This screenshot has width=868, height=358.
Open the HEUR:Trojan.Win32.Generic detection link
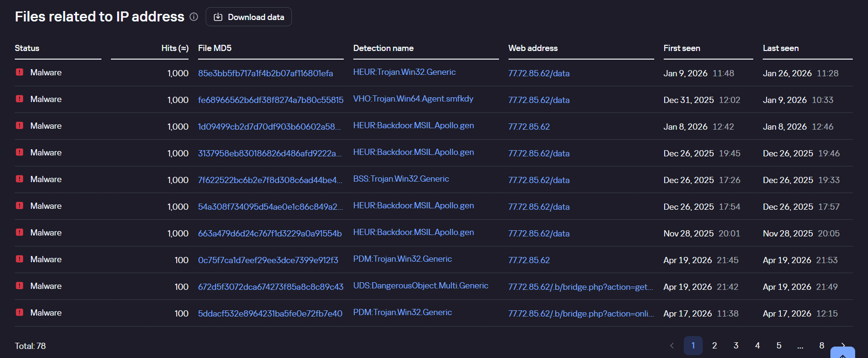pyautogui.click(x=404, y=72)
